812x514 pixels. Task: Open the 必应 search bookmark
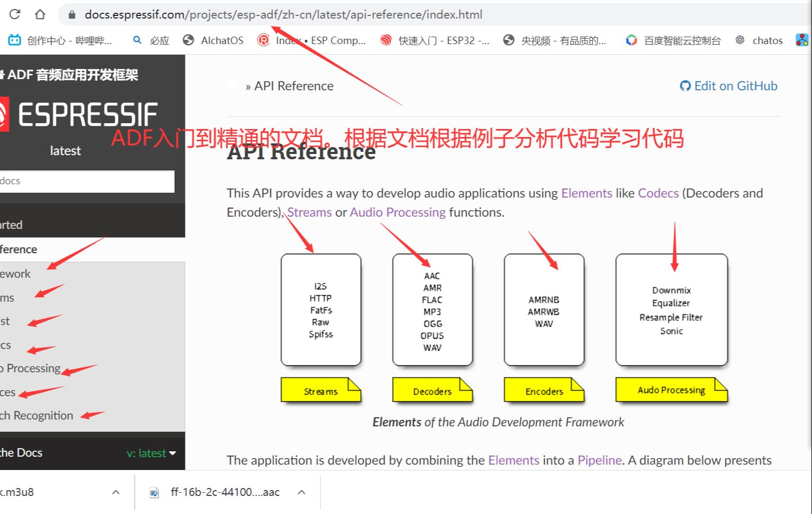151,40
